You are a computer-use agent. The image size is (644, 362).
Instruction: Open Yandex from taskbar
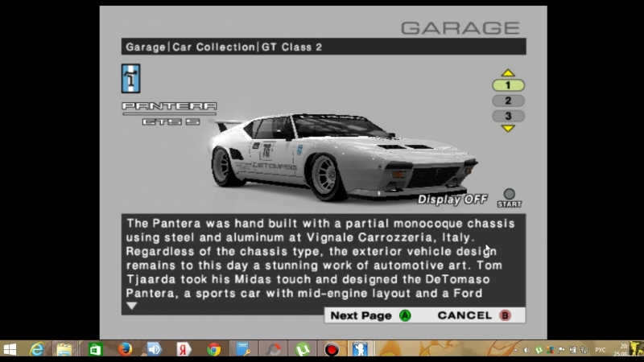click(x=184, y=350)
